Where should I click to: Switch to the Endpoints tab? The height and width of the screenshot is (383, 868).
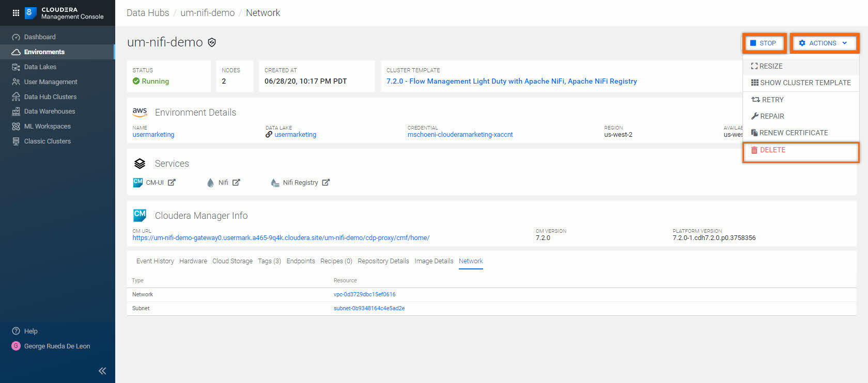click(301, 261)
